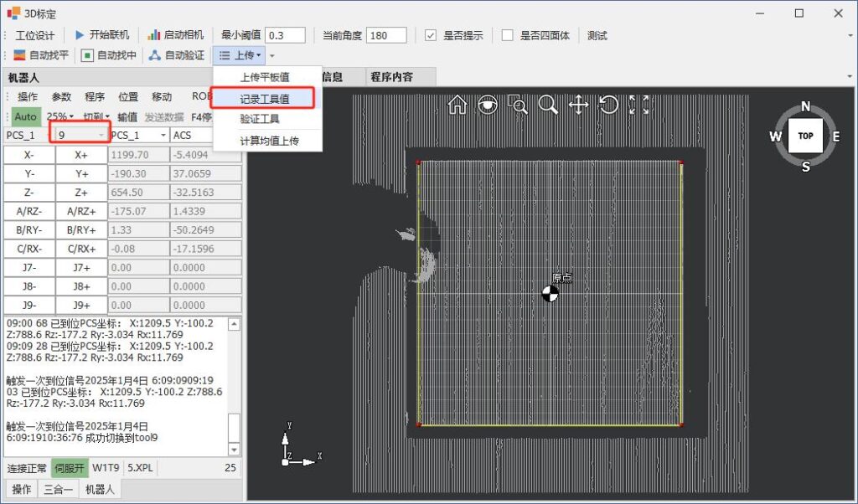This screenshot has width=858, height=504.
Task: Activate the pan move arrows tool
Action: (578, 105)
